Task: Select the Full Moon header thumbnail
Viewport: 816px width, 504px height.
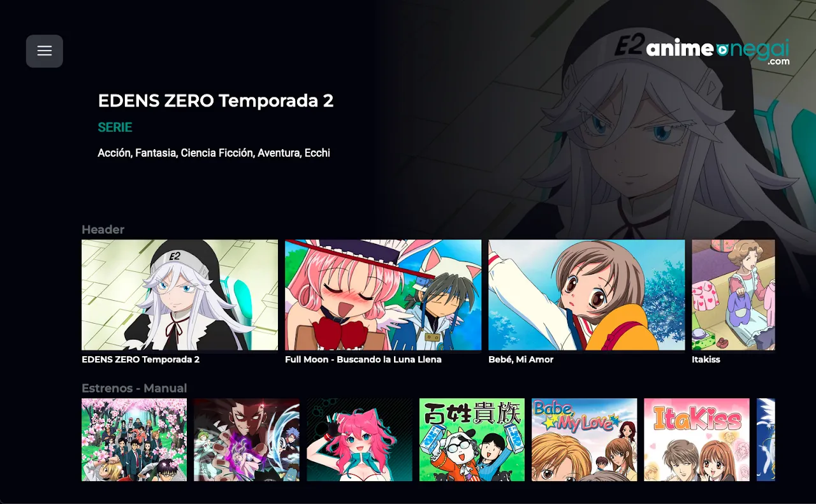Action: tap(383, 295)
